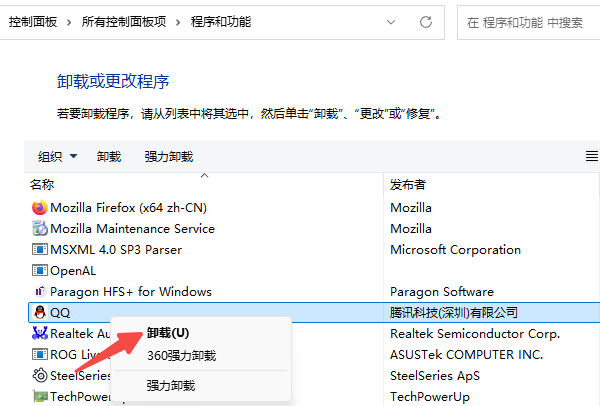Sort the list by 名称 column header
The height and width of the screenshot is (406, 600).
click(42, 184)
